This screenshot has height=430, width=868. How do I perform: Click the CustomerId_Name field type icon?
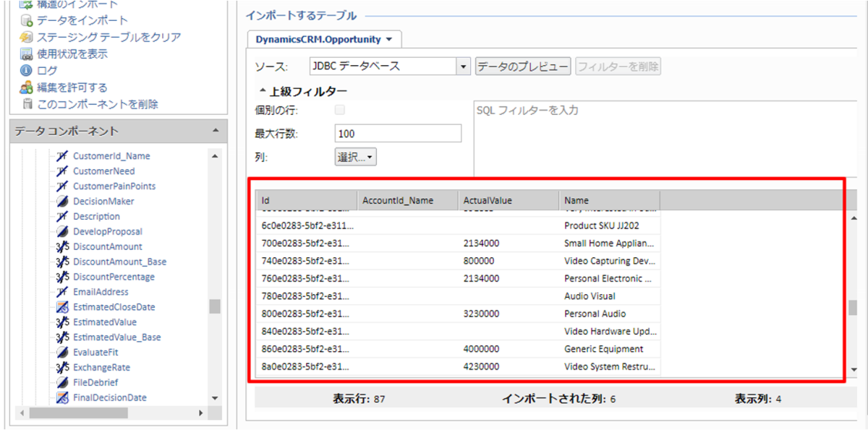click(62, 156)
